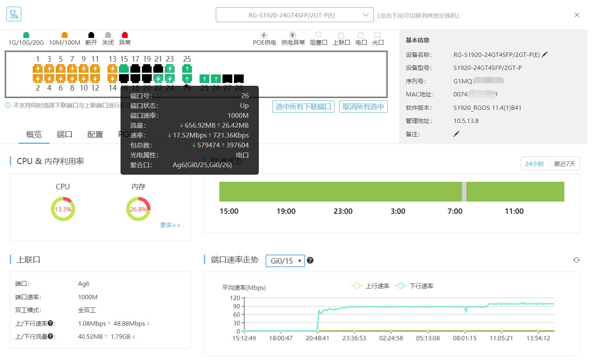Click the info icon before 不支持同时选择 notice
This screenshot has height=364, width=607.
pos(8,105)
